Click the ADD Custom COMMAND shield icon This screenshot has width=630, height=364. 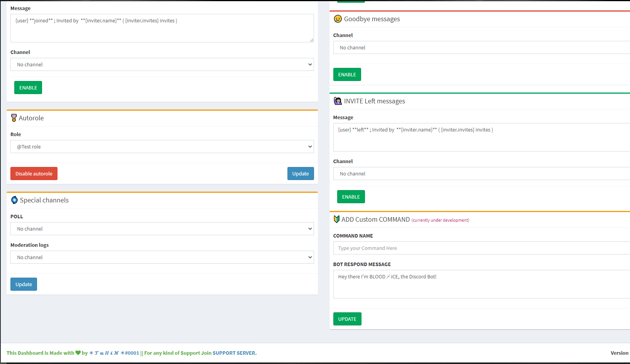coord(336,219)
